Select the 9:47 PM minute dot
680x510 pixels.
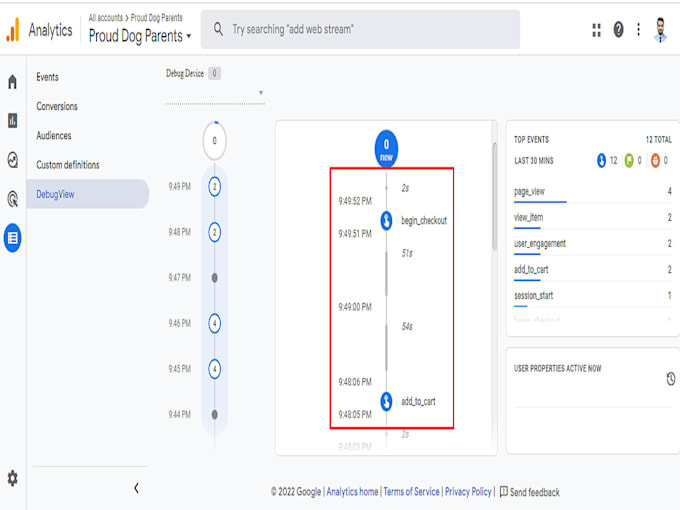[214, 278]
